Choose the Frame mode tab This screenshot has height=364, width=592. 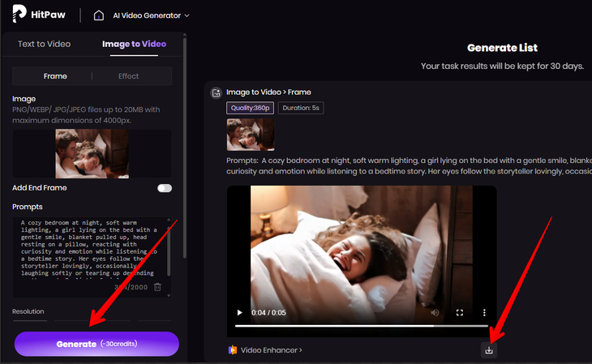pyautogui.click(x=55, y=76)
